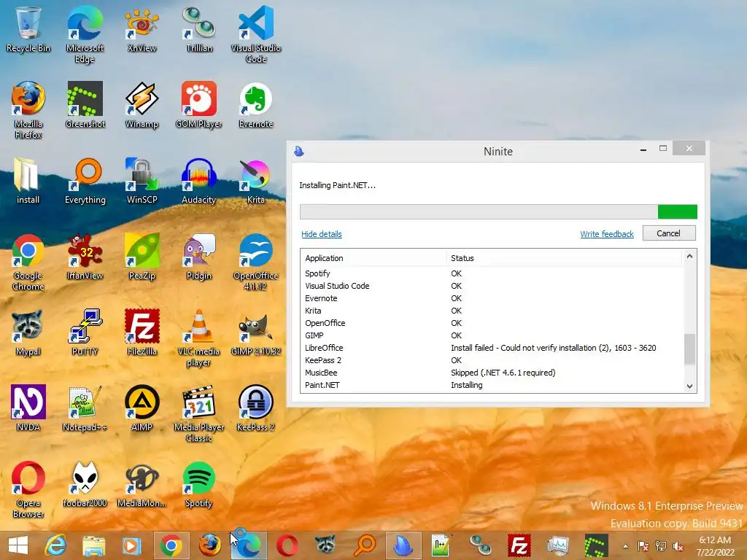Click the details list scrollbar thumb

[689, 349]
